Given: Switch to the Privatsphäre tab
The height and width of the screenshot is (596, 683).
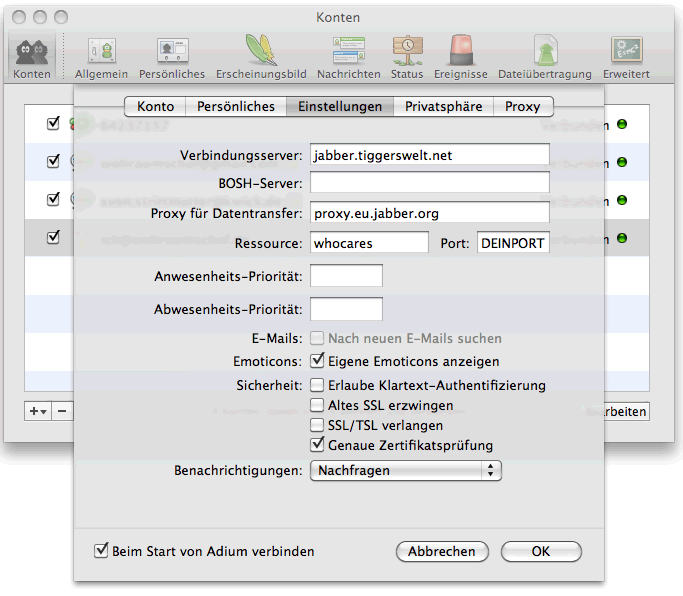Looking at the screenshot, I should click(x=443, y=107).
